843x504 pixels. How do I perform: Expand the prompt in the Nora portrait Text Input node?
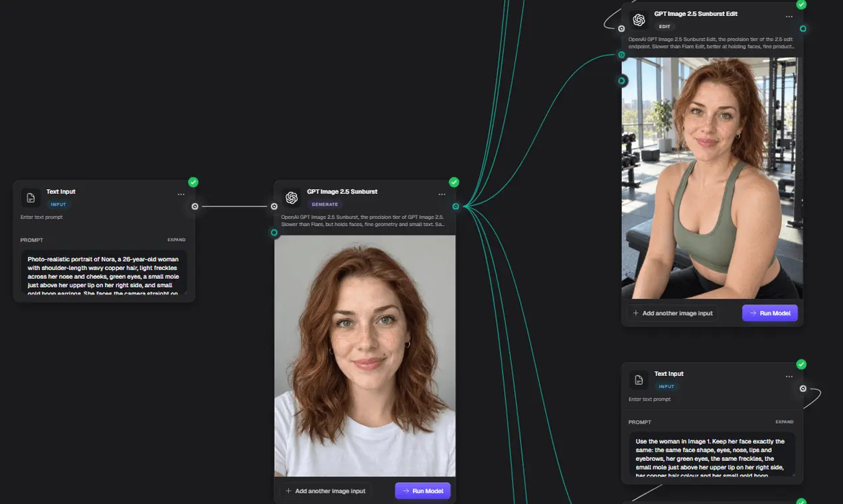pos(177,240)
